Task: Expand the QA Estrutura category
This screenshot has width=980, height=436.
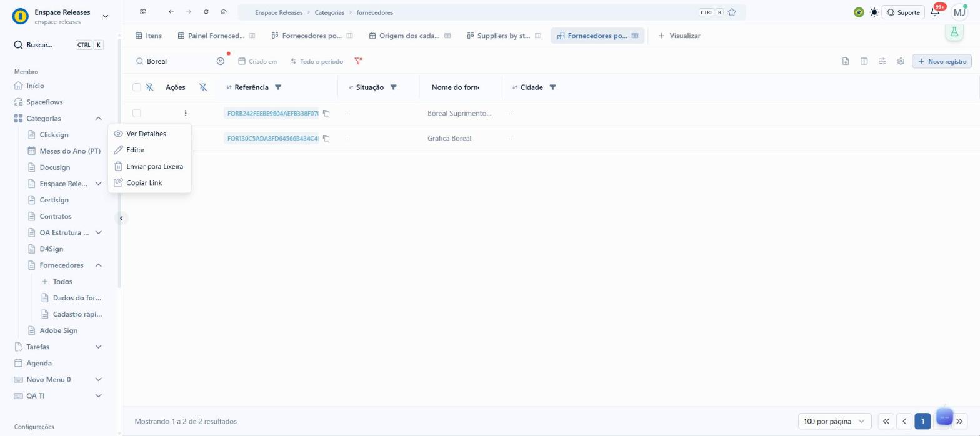Action: pos(98,232)
